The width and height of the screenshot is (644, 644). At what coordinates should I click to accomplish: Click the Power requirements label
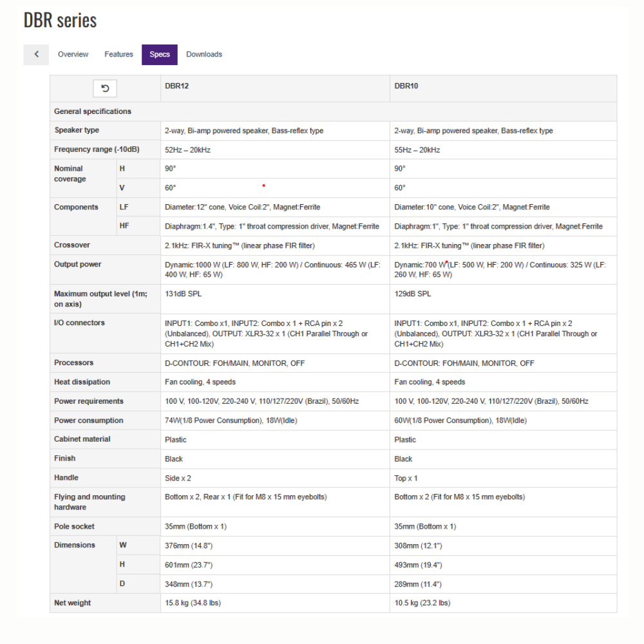pyautogui.click(x=89, y=401)
